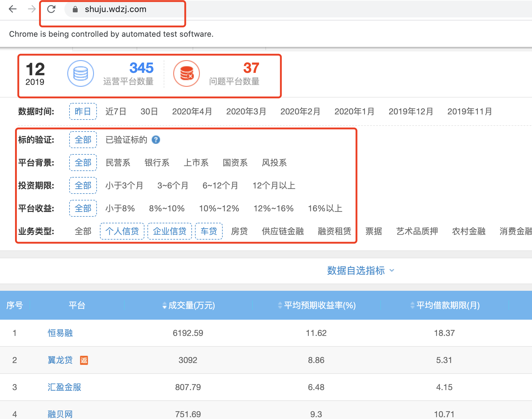Select 银行系 platform background filter
This screenshot has width=532, height=419.
pyautogui.click(x=157, y=163)
